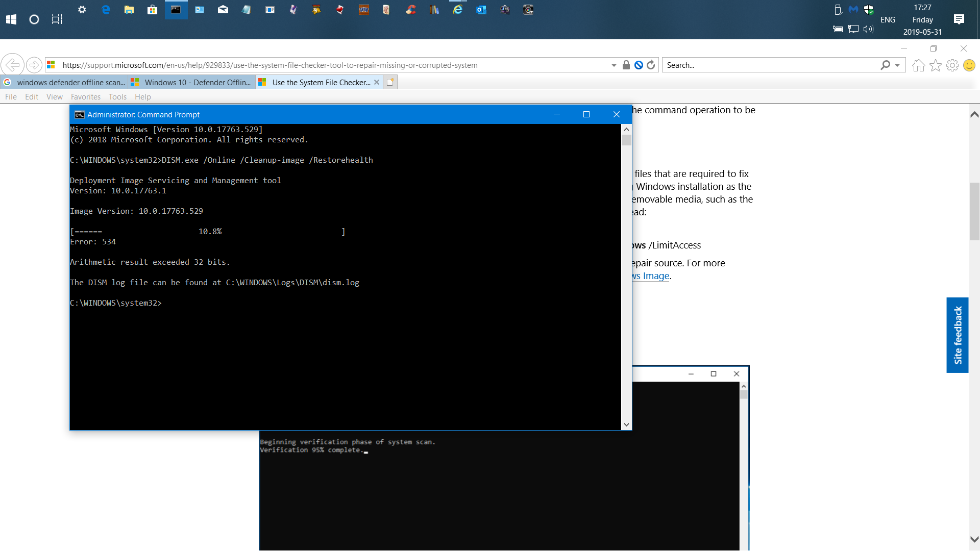This screenshot has height=551, width=980.
Task: Click the Malwarebytes tray icon
Action: [853, 9]
